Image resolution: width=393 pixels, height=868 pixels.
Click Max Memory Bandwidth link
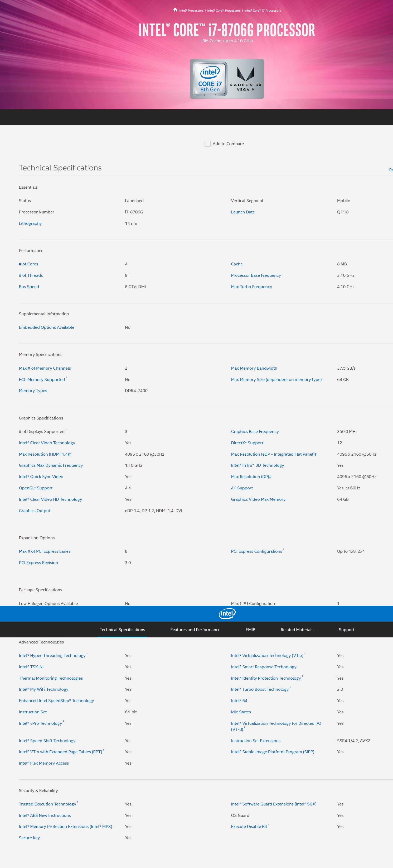pyautogui.click(x=254, y=368)
